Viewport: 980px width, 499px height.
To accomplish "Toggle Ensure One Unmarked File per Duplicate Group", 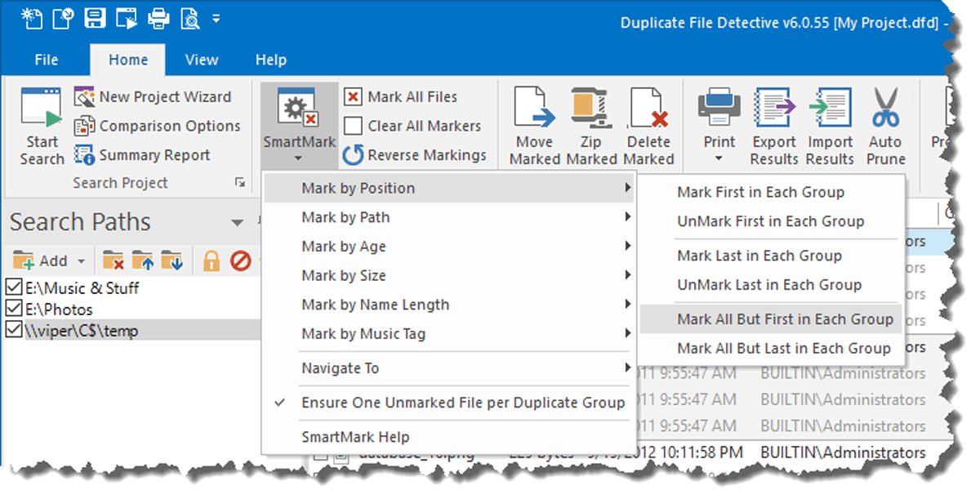I will click(x=450, y=403).
